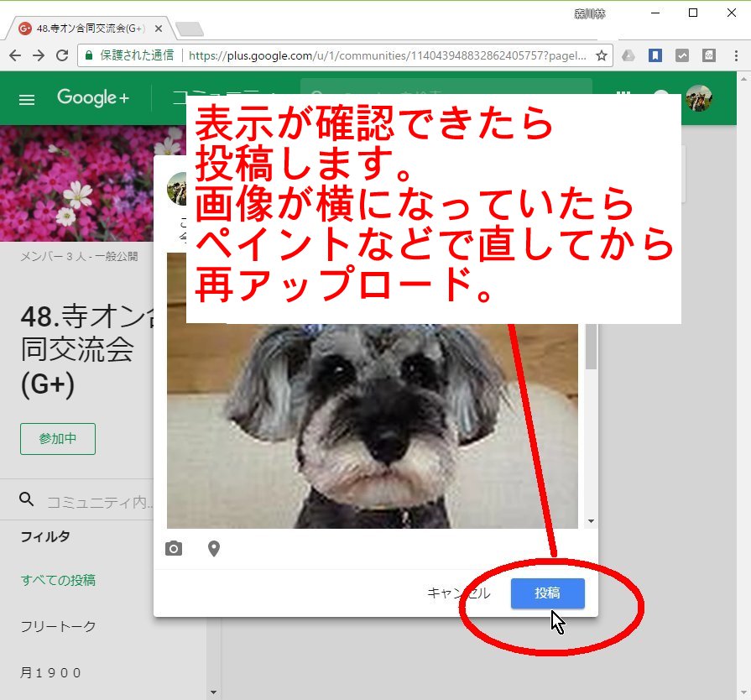This screenshot has width=751, height=700.
Task: Click the blue bookmark extension icon
Action: tap(655, 55)
